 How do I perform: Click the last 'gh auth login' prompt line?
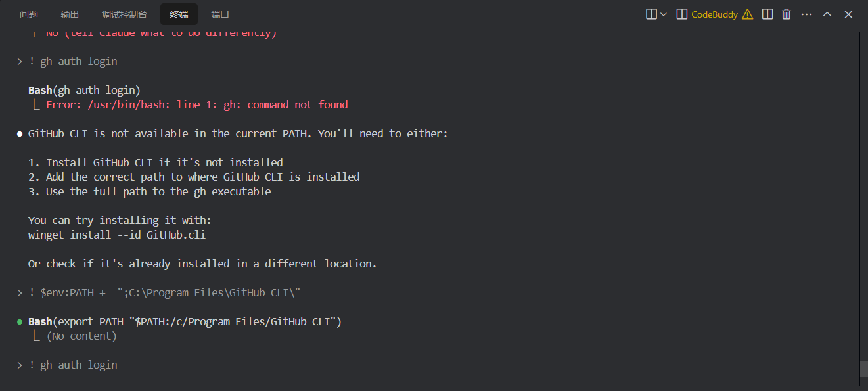pyautogui.click(x=73, y=365)
